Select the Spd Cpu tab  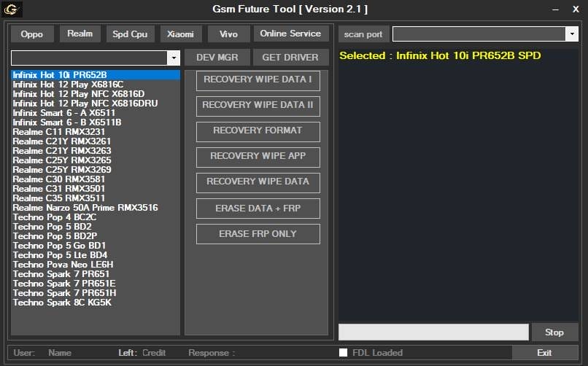[130, 34]
